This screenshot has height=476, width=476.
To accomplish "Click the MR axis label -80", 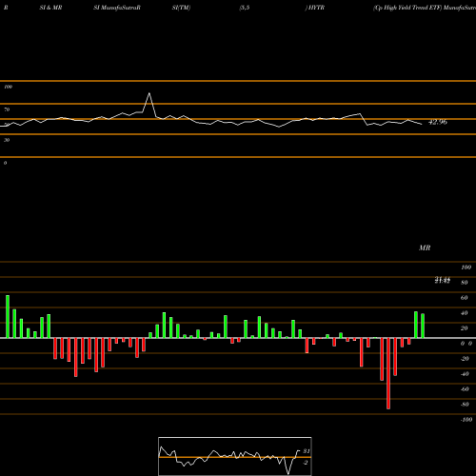I will [x=465, y=405].
